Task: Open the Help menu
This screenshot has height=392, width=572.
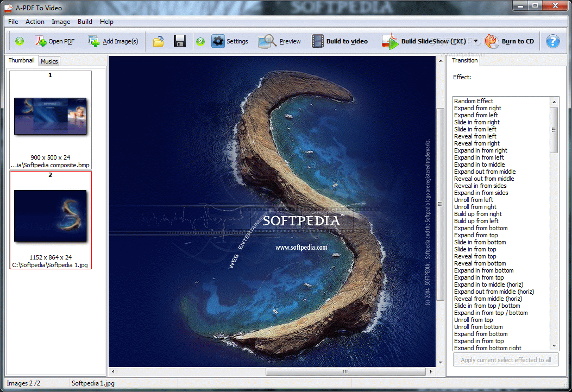Action: 106,22
